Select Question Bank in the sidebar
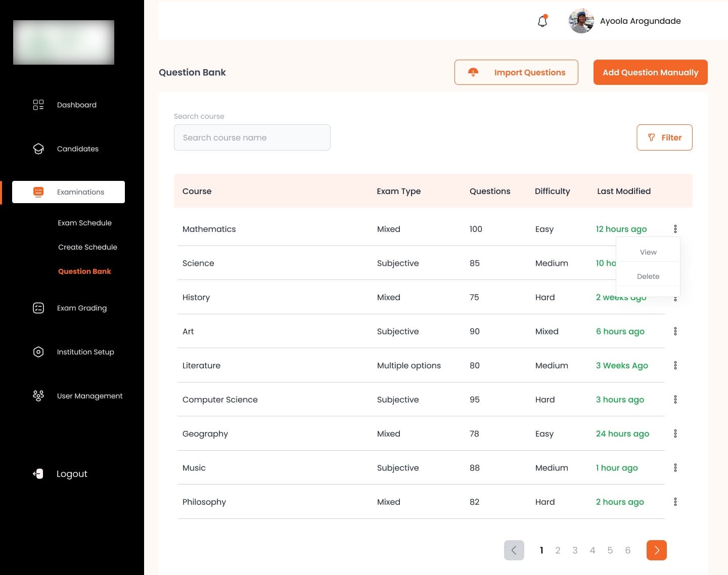This screenshot has width=728, height=575. [84, 271]
